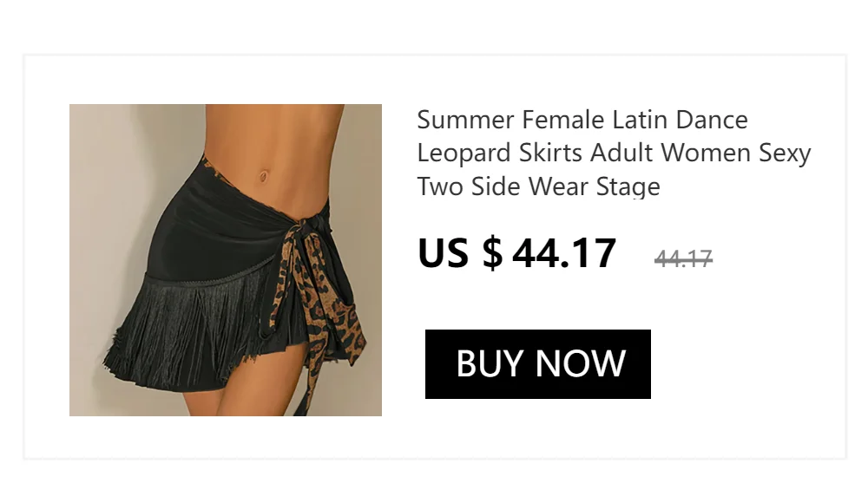The image size is (868, 503).
Task: Click the 'US $' currency label
Action: point(460,253)
